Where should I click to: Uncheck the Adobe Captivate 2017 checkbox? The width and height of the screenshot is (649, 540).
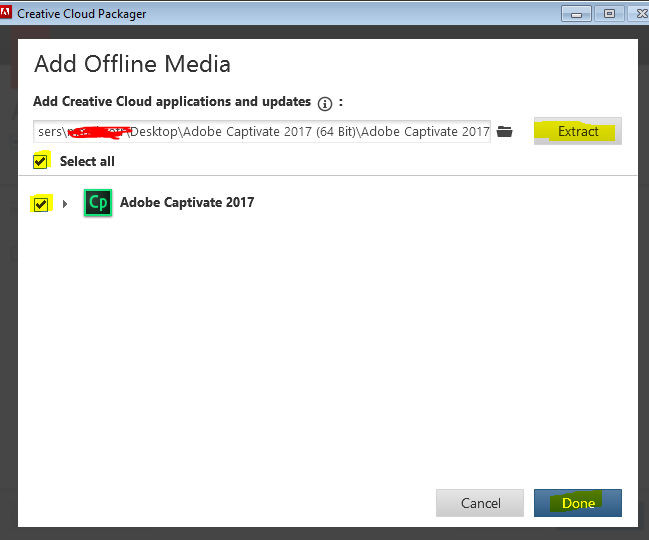tap(41, 204)
